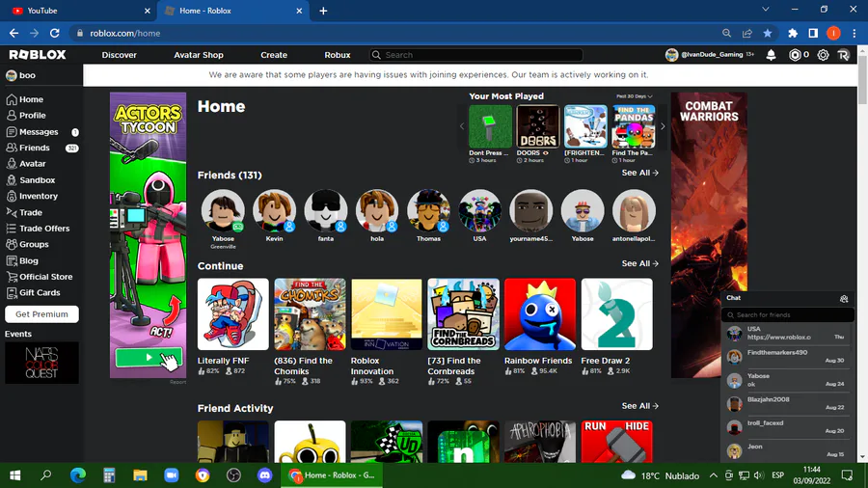Open the share page icon
The height and width of the screenshot is (488, 868).
tap(747, 33)
